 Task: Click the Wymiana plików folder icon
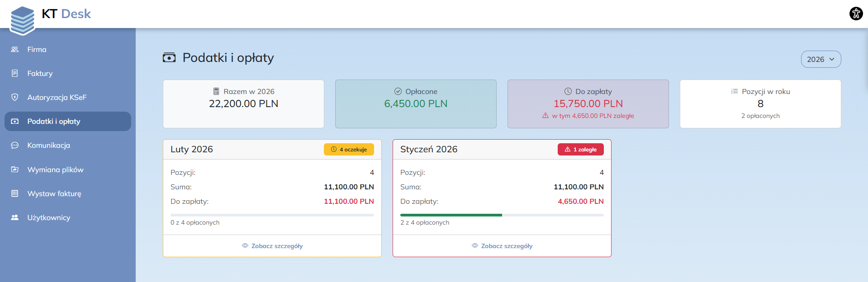[15, 169]
